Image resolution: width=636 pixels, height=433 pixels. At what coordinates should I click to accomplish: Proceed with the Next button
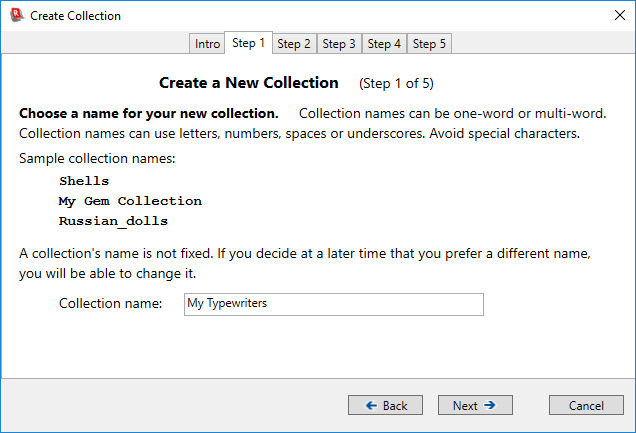(x=475, y=405)
